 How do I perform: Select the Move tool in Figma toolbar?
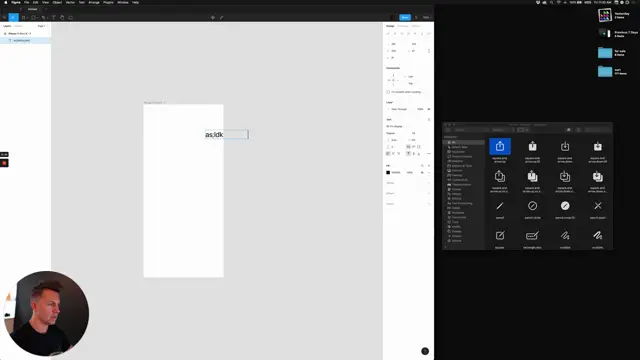[x=13, y=18]
